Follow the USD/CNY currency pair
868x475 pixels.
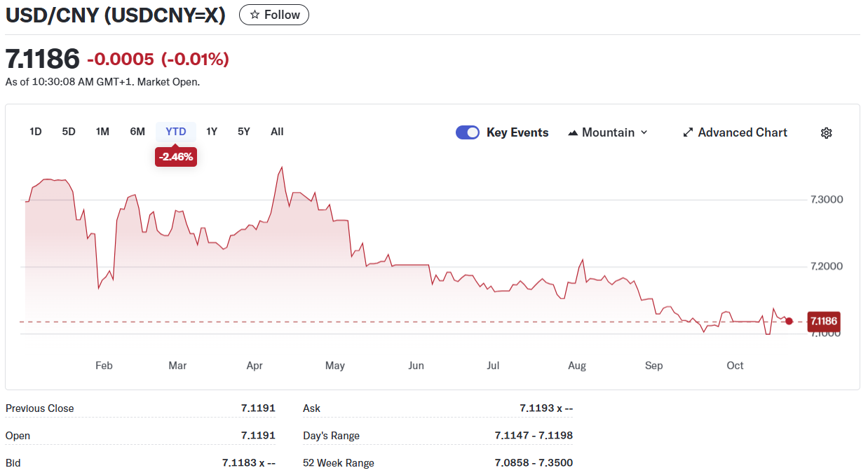point(274,15)
